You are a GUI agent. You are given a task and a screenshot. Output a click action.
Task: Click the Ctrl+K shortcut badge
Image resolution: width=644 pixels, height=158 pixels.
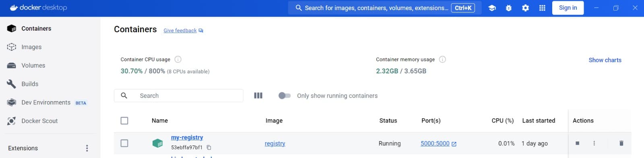pos(463,8)
